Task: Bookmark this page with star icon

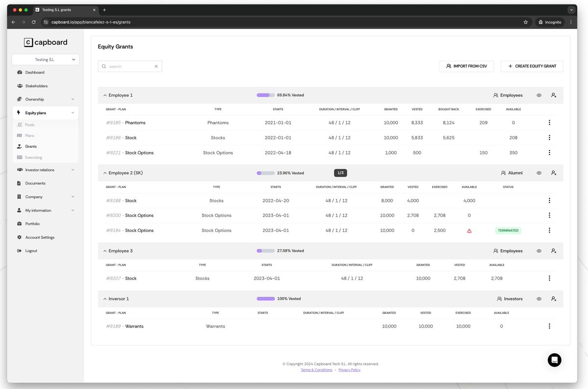Action: pos(526,22)
